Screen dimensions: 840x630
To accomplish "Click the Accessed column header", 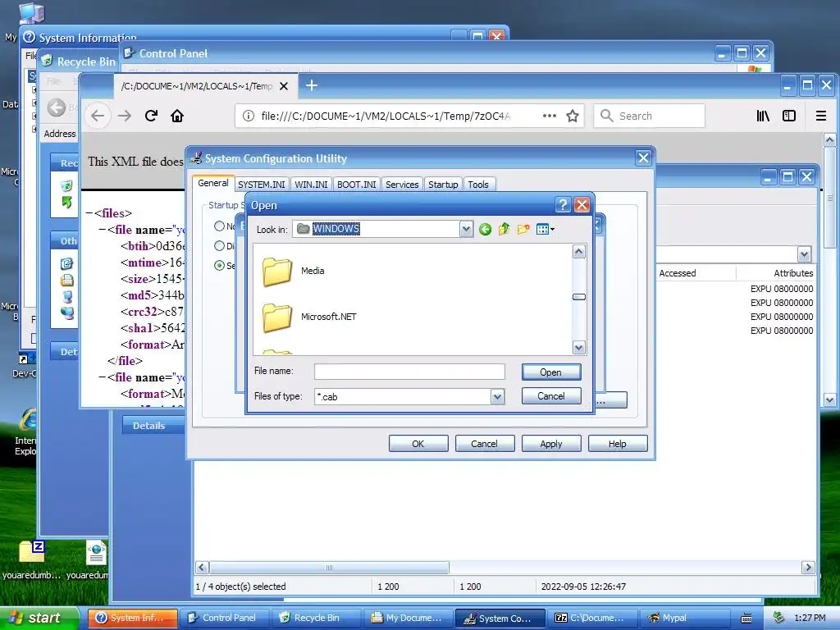I will (x=696, y=273).
